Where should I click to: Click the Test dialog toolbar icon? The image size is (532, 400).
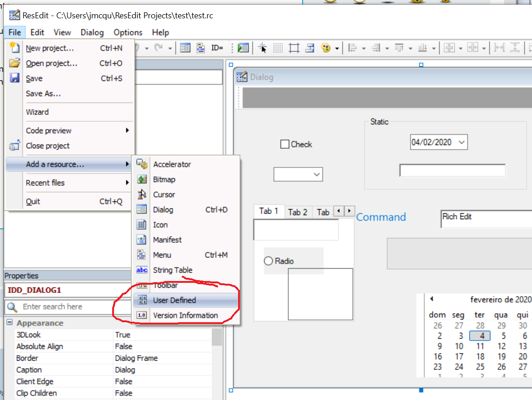[243, 48]
